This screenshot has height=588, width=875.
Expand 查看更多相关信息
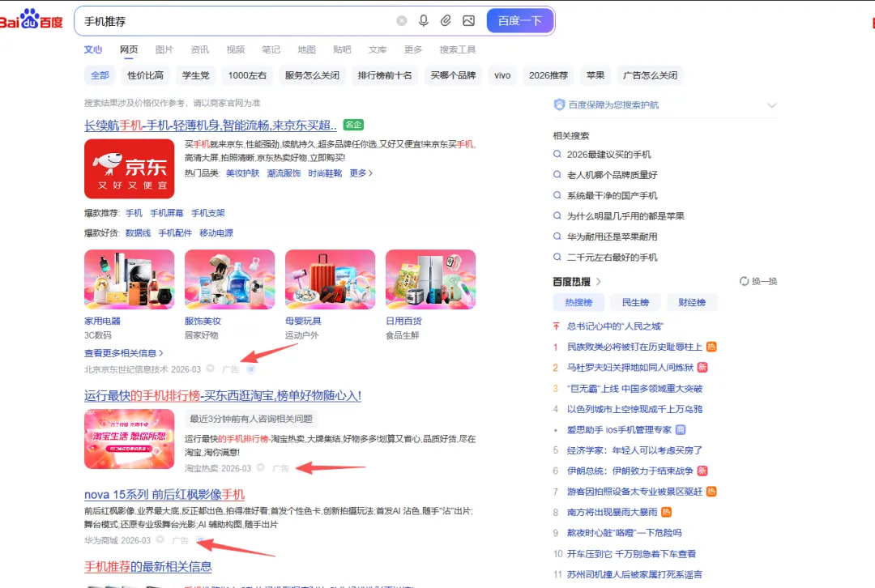coord(123,353)
